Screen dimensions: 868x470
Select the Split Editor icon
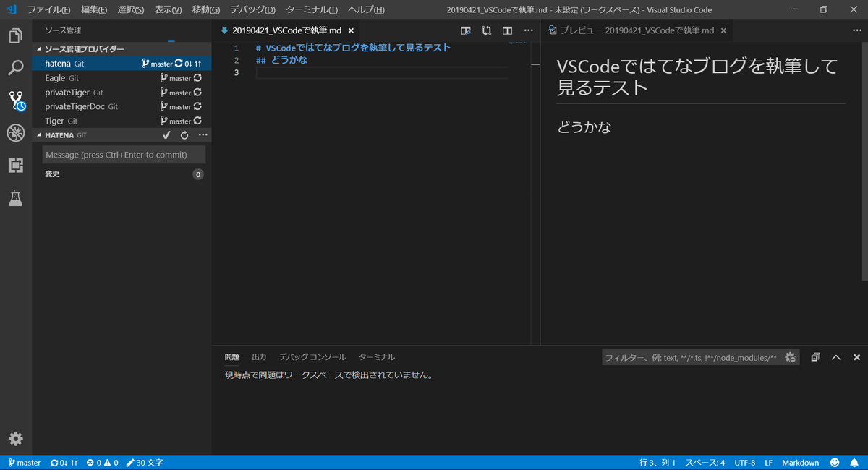(x=507, y=30)
